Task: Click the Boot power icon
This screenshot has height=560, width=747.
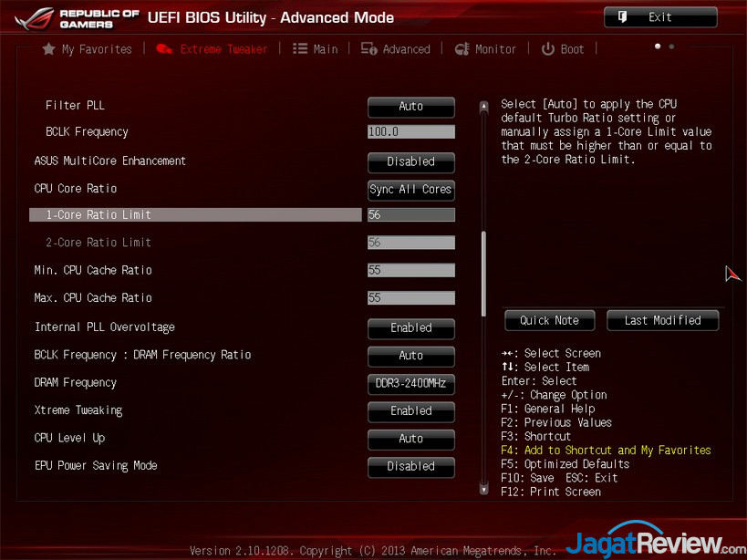Action: pyautogui.click(x=548, y=48)
